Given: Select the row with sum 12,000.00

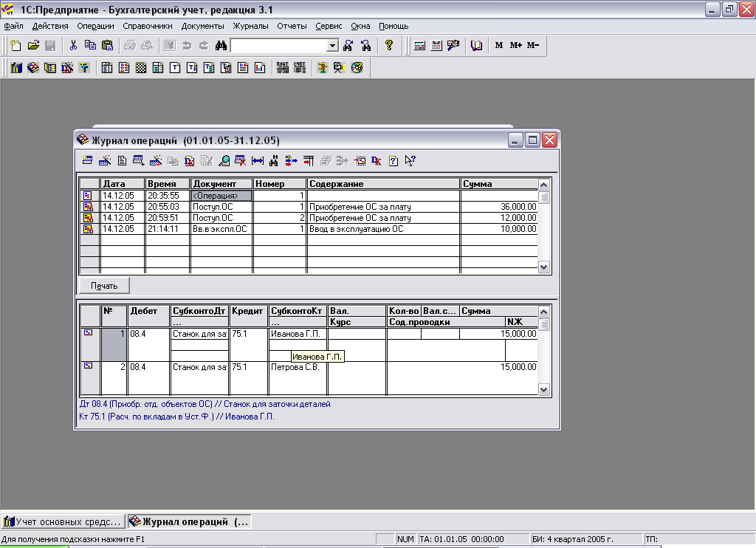Looking at the screenshot, I should tap(309, 218).
